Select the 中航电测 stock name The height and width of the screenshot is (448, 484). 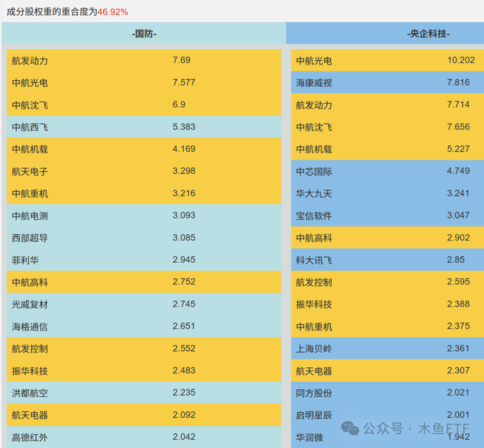coord(30,216)
